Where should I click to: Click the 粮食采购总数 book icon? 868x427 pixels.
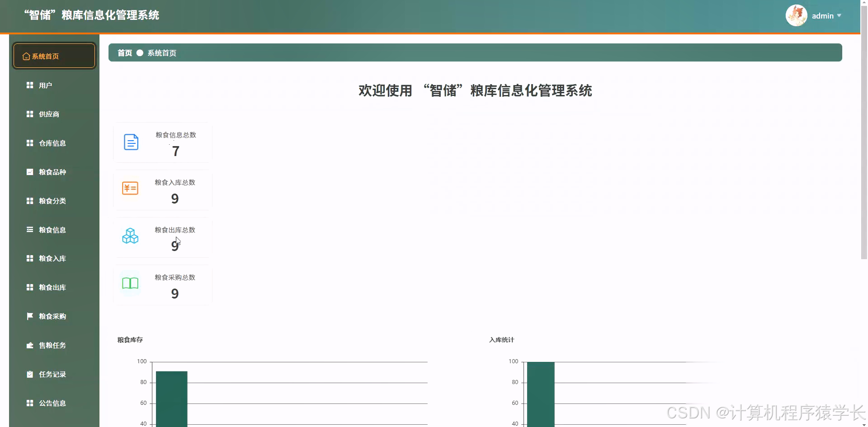pos(130,283)
